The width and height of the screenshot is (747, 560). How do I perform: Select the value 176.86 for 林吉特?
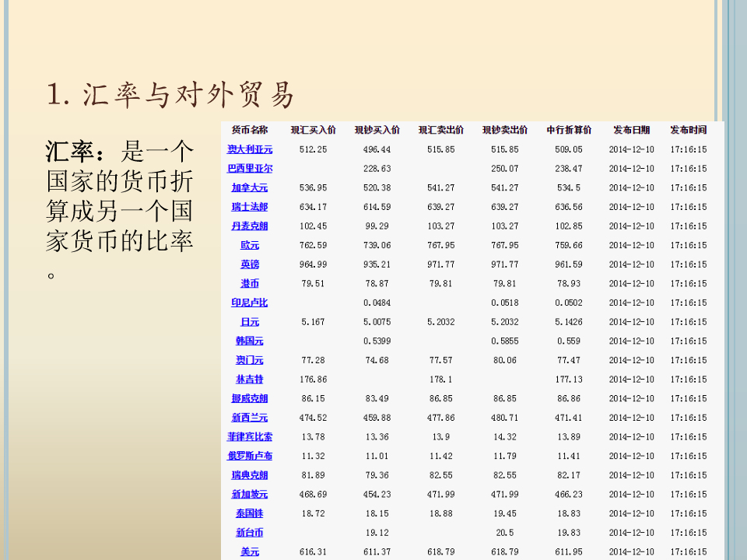pos(313,379)
